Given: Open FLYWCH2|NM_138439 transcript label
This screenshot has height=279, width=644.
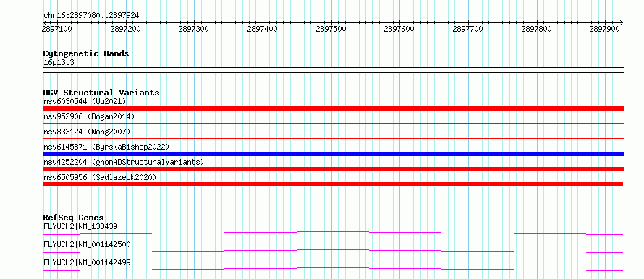Looking at the screenshot, I should [81, 226].
